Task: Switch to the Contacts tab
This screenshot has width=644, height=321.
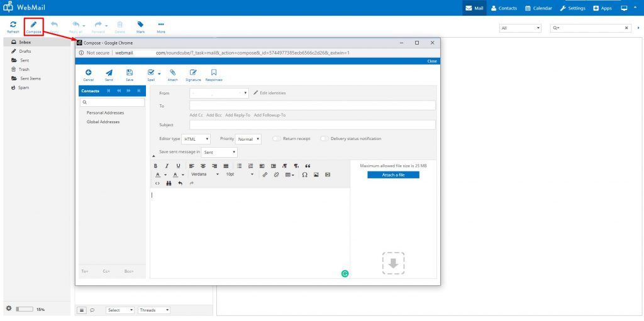Action: (x=504, y=8)
